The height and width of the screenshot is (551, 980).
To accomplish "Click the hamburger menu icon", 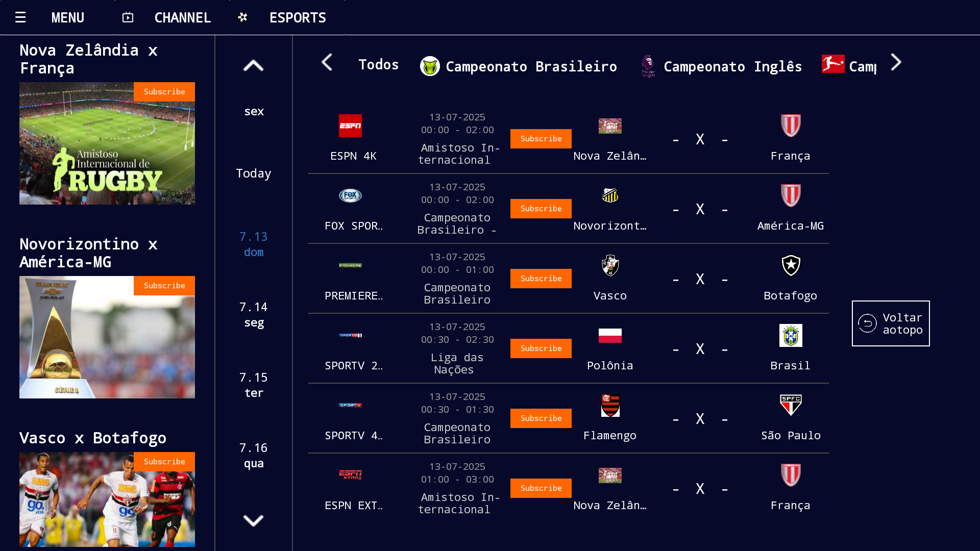I will [x=20, y=17].
